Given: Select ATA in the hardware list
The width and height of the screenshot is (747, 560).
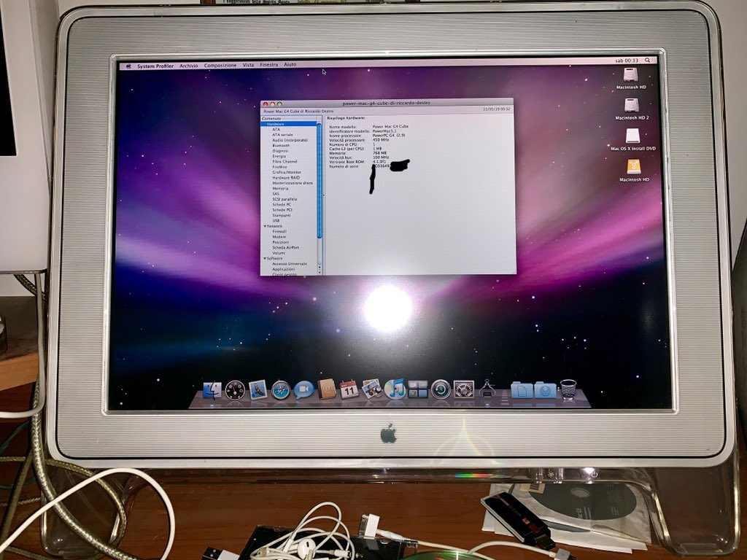Looking at the screenshot, I should coord(276,130).
